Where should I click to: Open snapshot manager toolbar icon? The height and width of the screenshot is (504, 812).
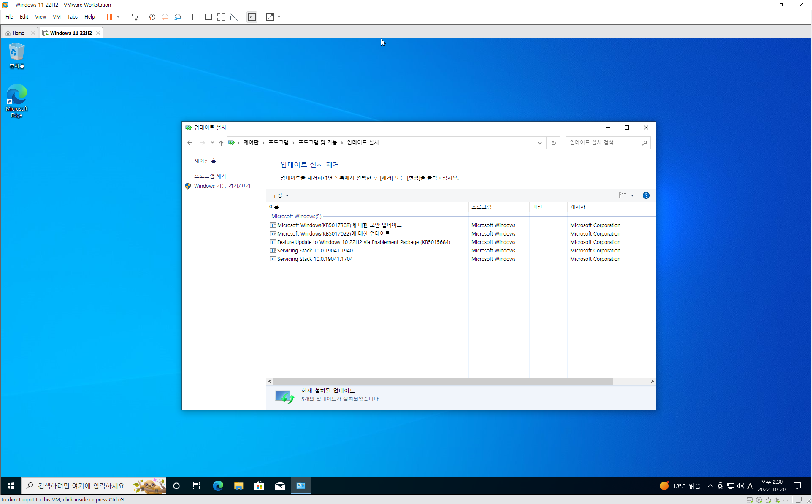coord(178,17)
